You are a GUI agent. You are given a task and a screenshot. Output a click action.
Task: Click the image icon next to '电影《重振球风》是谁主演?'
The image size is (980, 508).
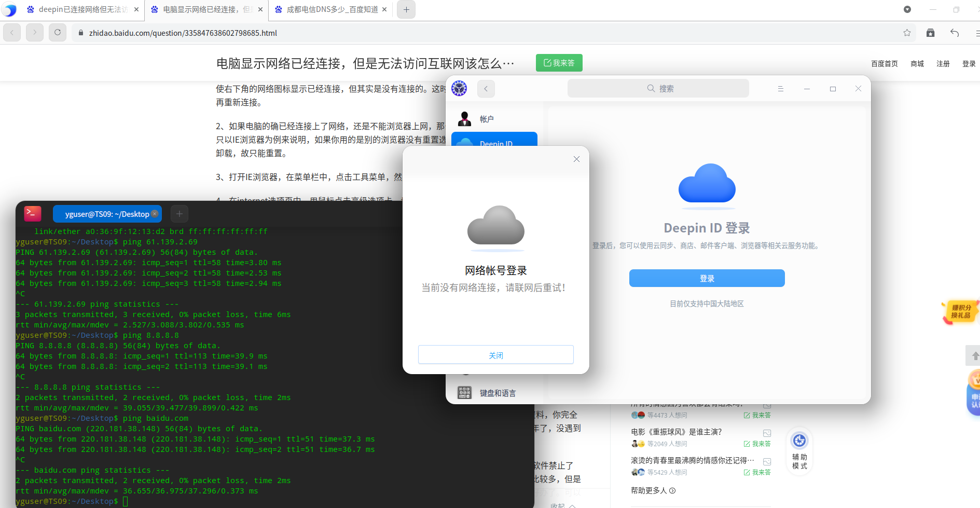[x=767, y=433]
